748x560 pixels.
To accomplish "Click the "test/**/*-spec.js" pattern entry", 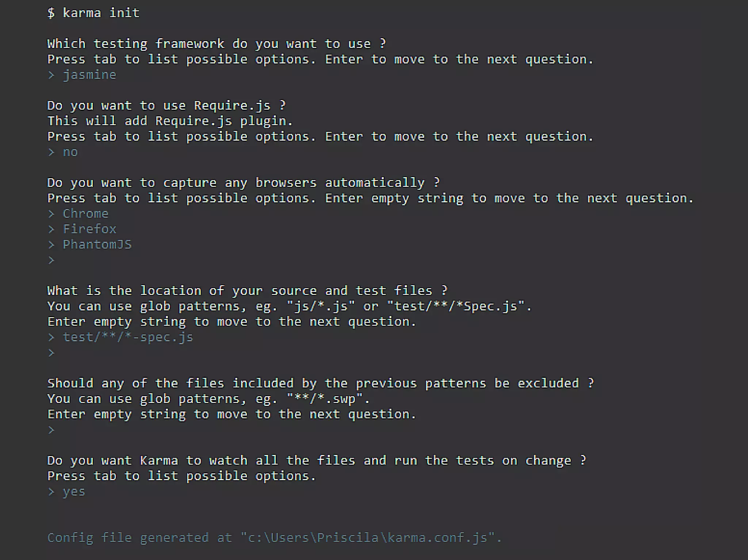I will click(128, 337).
